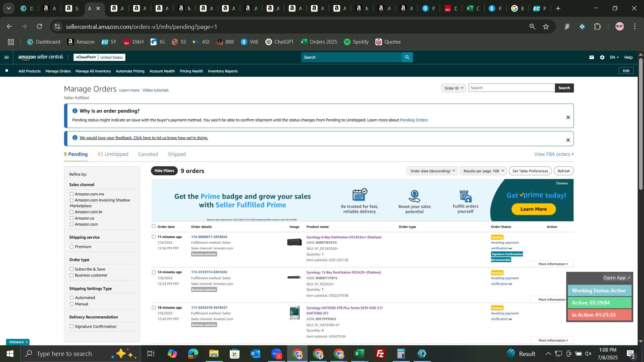Check the Amazon.com sales channel filter

tap(71, 224)
